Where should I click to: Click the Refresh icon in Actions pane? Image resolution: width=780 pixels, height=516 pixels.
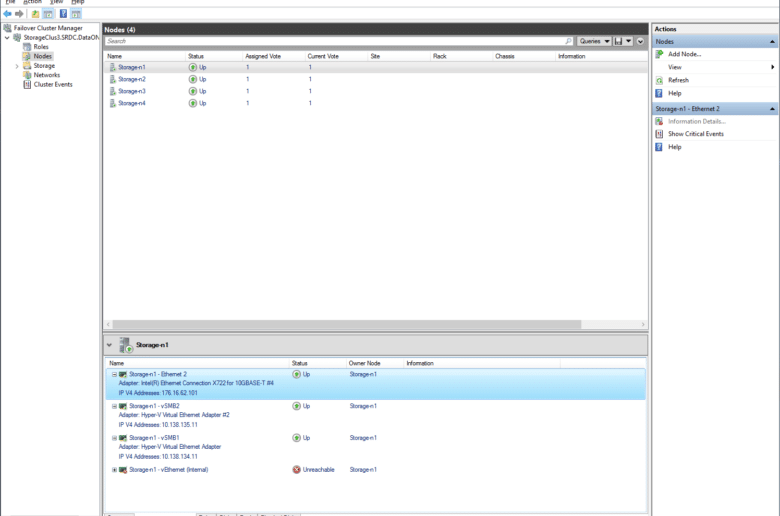point(659,80)
